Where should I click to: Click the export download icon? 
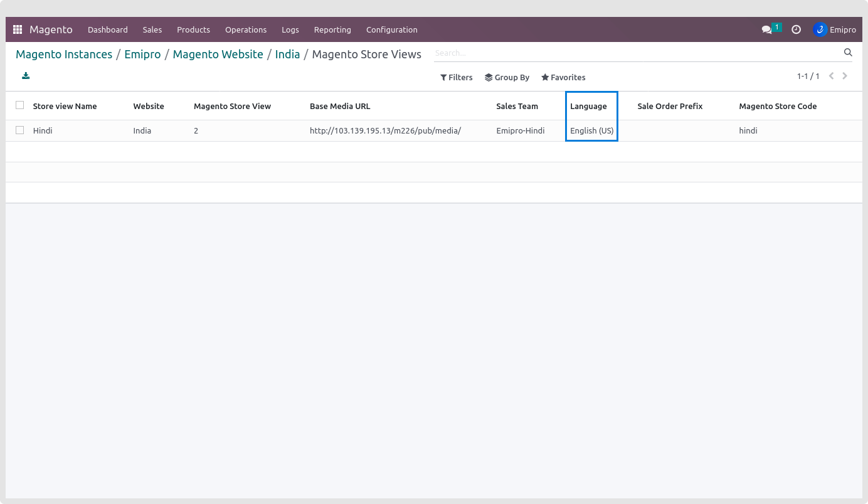26,76
